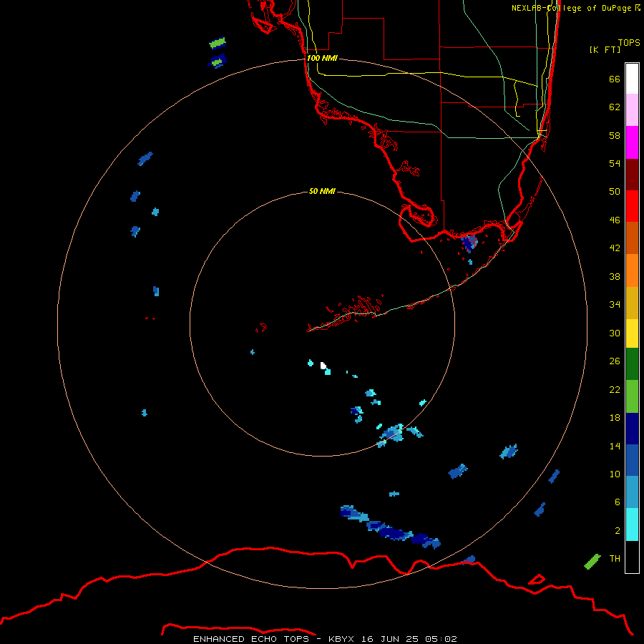This screenshot has height=644, width=644.
Task: Click the legend value 58
Action: (615, 135)
